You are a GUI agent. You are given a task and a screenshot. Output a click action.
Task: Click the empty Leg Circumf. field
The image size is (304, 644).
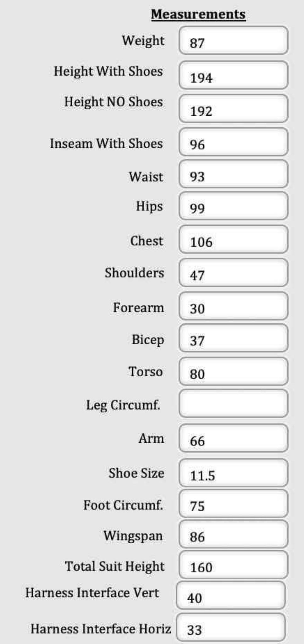coord(233,403)
